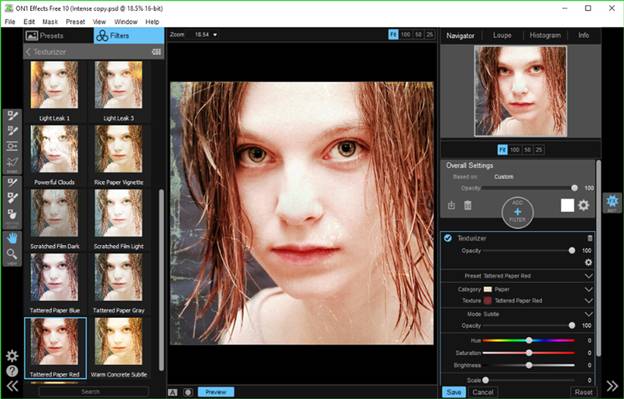Image resolution: width=624 pixels, height=399 pixels.
Task: Click the Hue slider handle
Action: coord(529,341)
